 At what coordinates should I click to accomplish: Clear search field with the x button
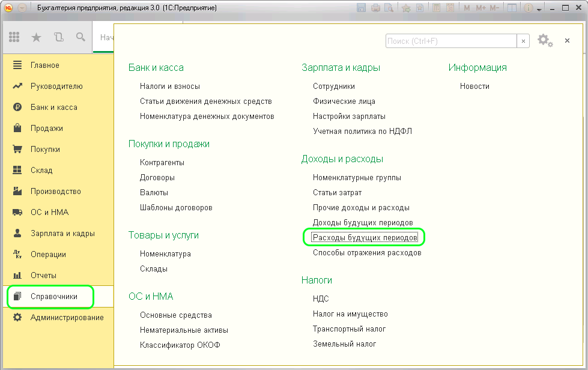click(523, 41)
